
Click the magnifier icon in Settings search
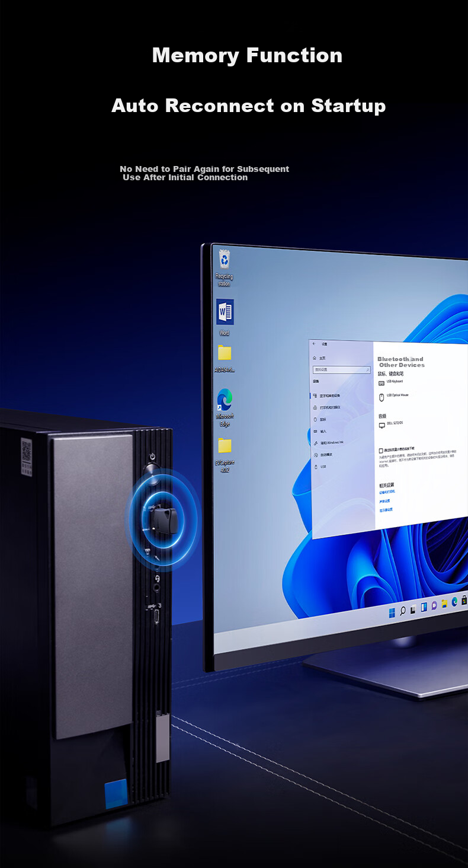[x=367, y=369]
